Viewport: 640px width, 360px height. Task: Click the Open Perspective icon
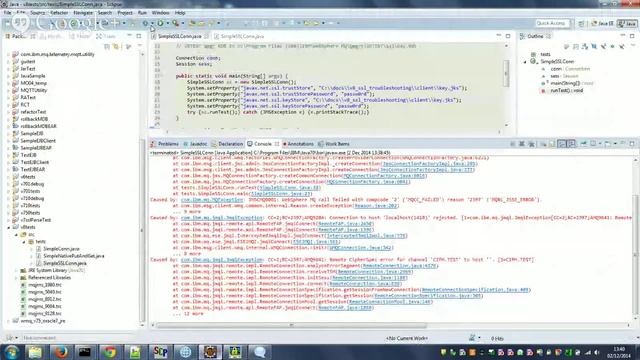point(580,24)
